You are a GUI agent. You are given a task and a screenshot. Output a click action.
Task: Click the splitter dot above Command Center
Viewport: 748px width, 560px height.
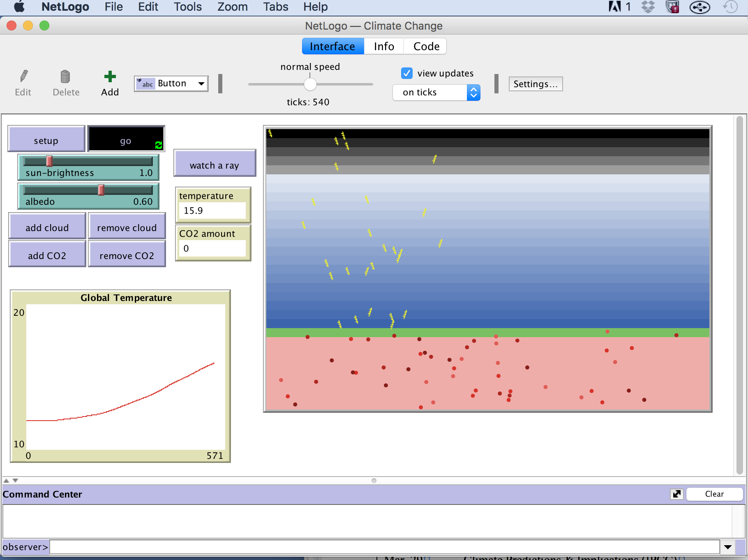pyautogui.click(x=374, y=480)
